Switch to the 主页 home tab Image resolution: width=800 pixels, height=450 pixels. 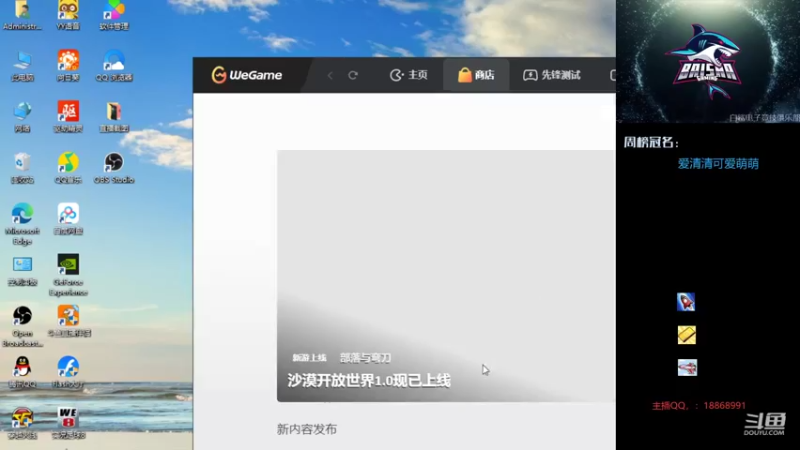click(409, 75)
